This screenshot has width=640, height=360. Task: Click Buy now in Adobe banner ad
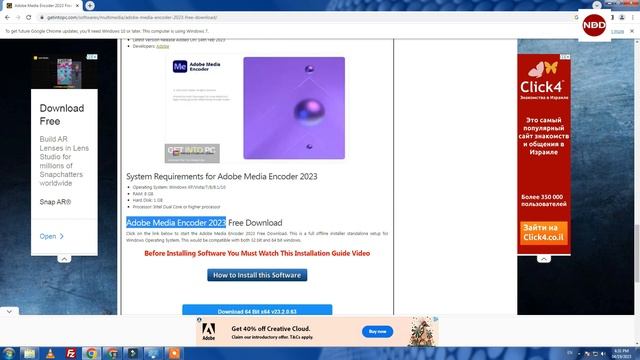coord(378,331)
